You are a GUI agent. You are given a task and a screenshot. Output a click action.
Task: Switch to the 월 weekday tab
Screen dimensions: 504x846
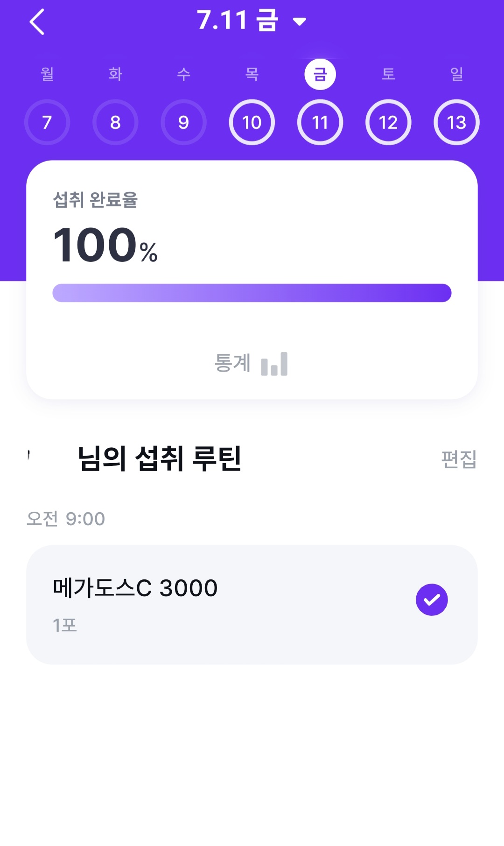point(47,74)
